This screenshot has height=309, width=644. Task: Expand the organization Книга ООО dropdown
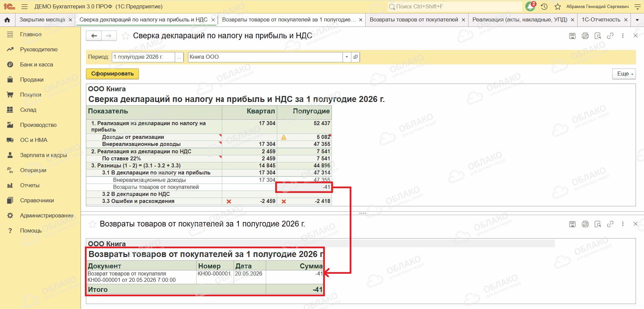tap(347, 57)
